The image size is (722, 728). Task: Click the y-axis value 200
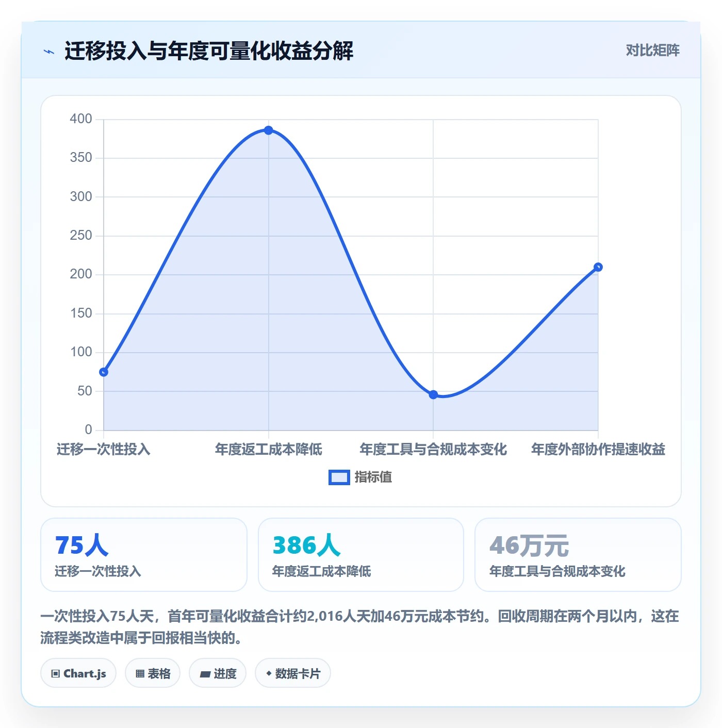coord(81,274)
